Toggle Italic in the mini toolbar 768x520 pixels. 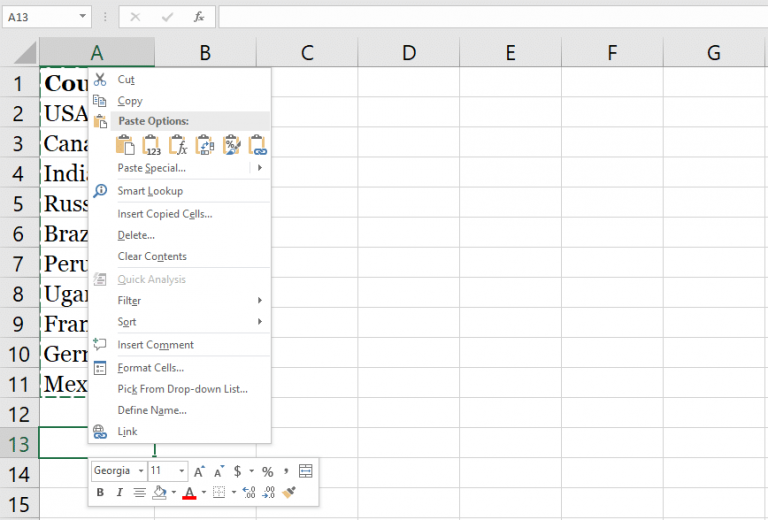pos(119,492)
